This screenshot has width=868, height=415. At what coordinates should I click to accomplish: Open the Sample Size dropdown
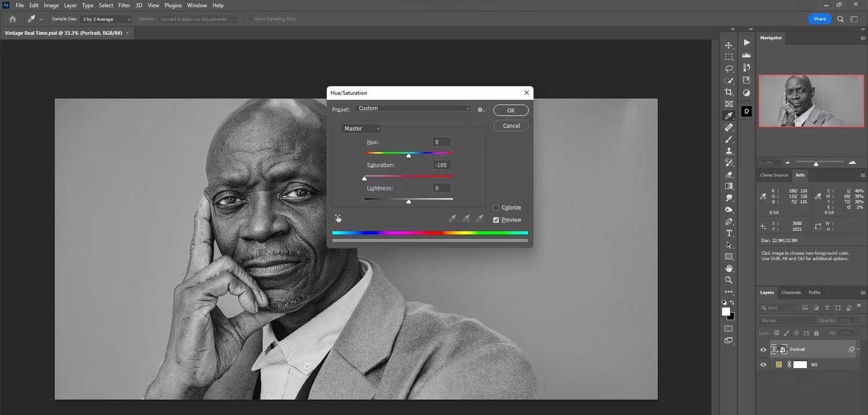pyautogui.click(x=106, y=19)
